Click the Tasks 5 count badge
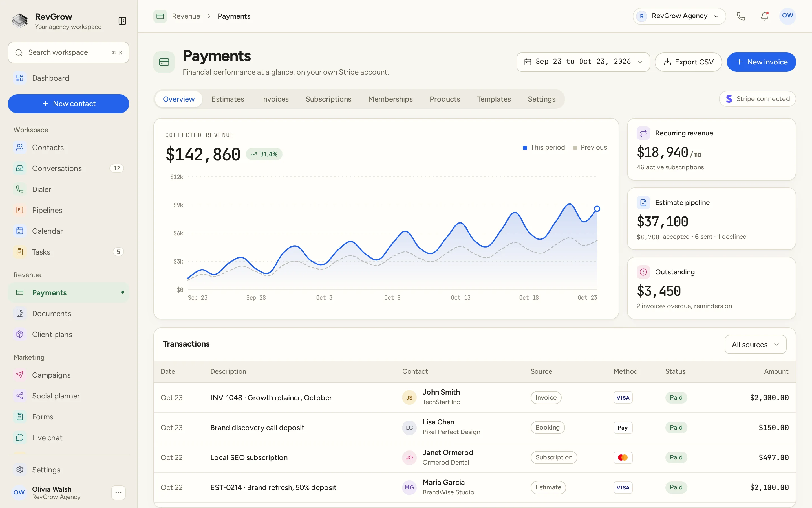 [118, 252]
